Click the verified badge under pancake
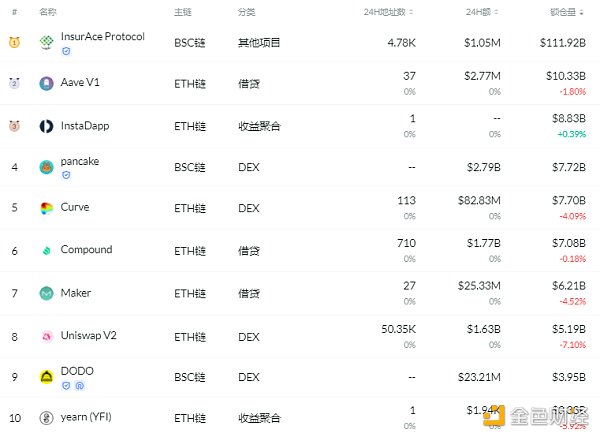The image size is (600, 437). coord(66,174)
